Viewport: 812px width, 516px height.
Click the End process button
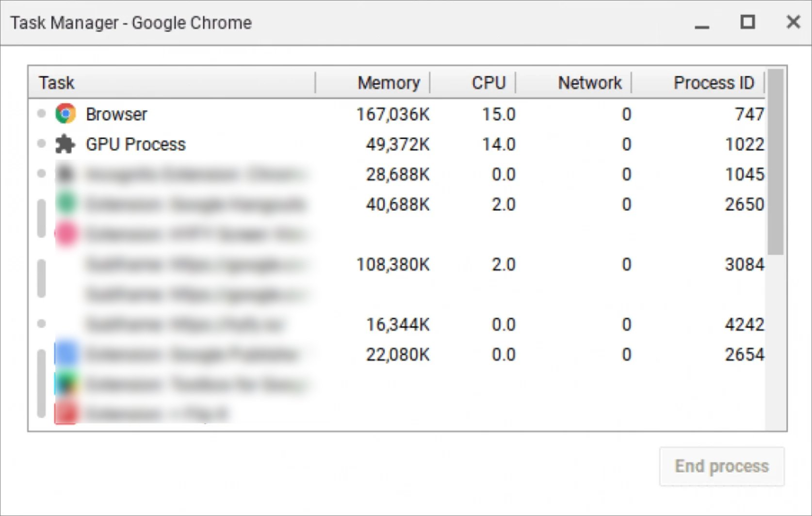click(722, 466)
